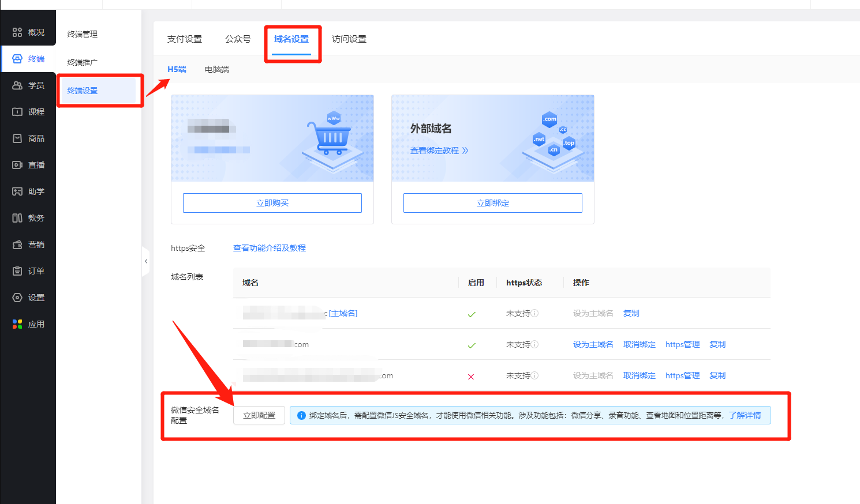Click info icon beside first 未支持 status
Viewport: 860px width, 504px height.
click(535, 313)
